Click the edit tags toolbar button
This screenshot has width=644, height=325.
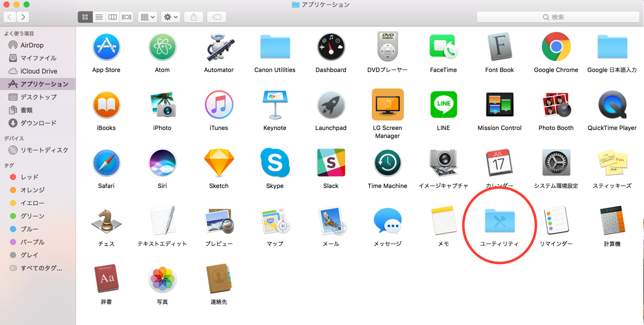(217, 17)
